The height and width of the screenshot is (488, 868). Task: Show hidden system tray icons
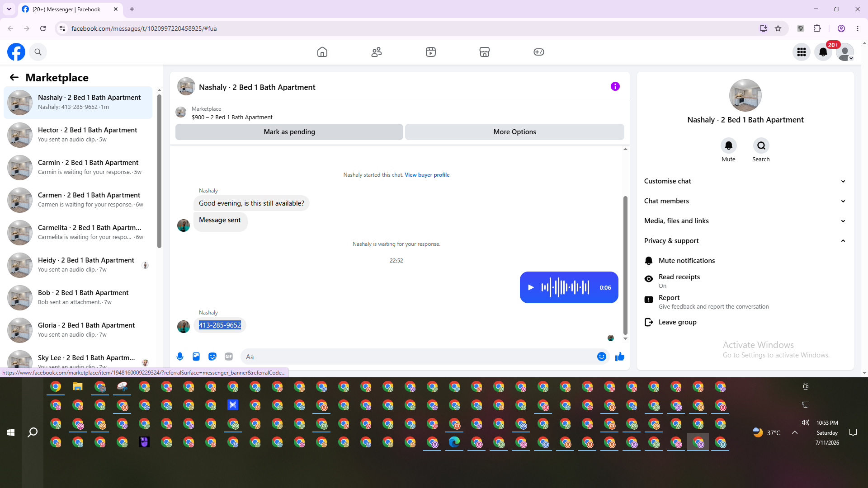(795, 432)
